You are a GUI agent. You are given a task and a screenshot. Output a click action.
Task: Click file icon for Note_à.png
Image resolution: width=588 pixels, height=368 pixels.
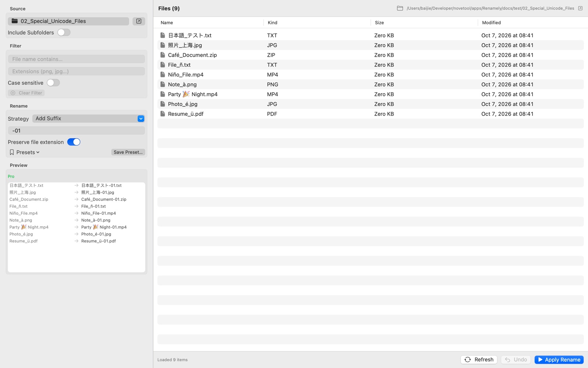pyautogui.click(x=162, y=84)
